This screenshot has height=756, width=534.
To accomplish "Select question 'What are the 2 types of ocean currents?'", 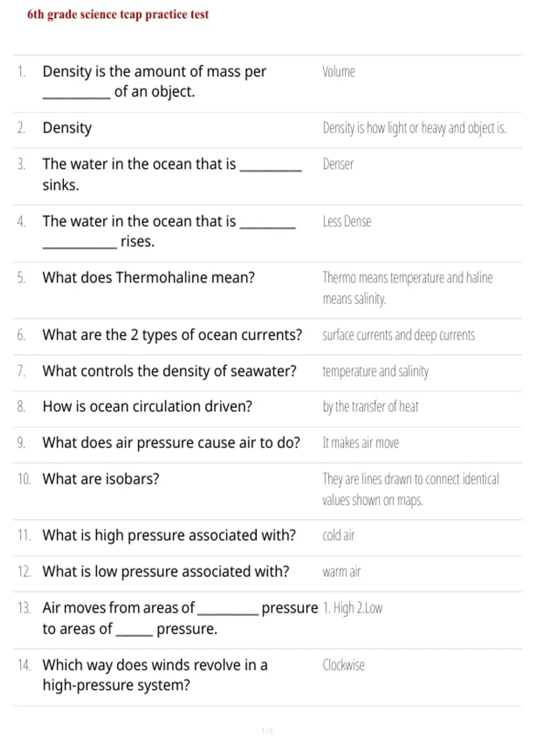I will (x=172, y=335).
